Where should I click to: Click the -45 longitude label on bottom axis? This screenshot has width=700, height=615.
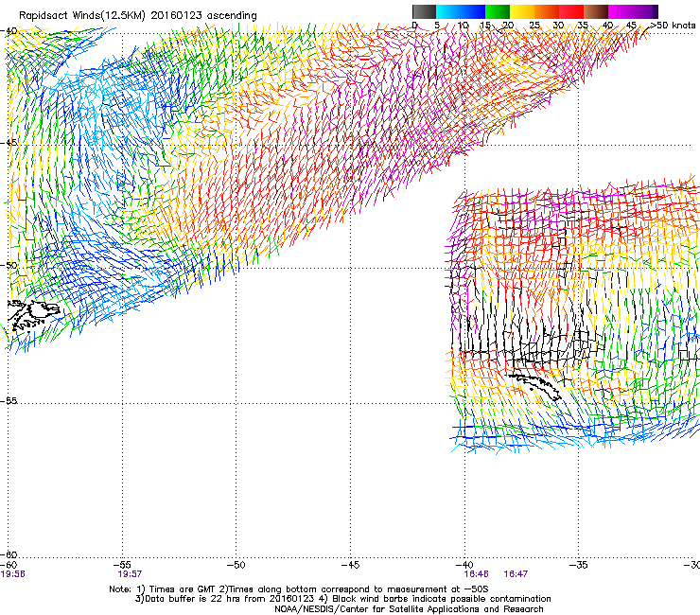coord(350,565)
